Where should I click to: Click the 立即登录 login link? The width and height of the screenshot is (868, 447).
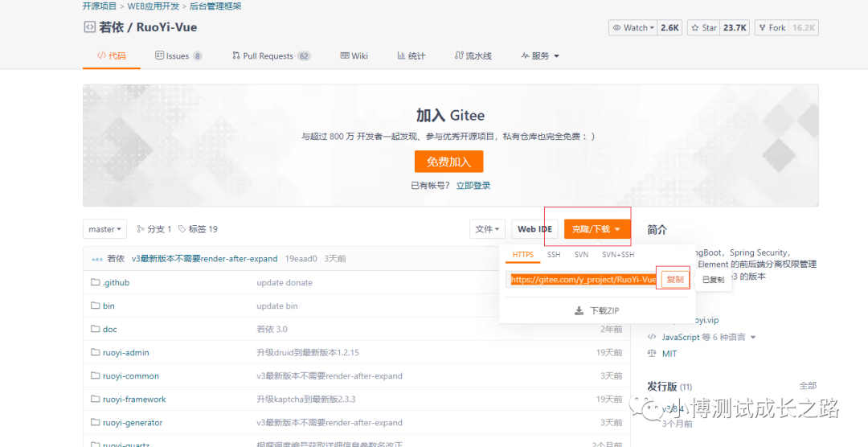473,186
